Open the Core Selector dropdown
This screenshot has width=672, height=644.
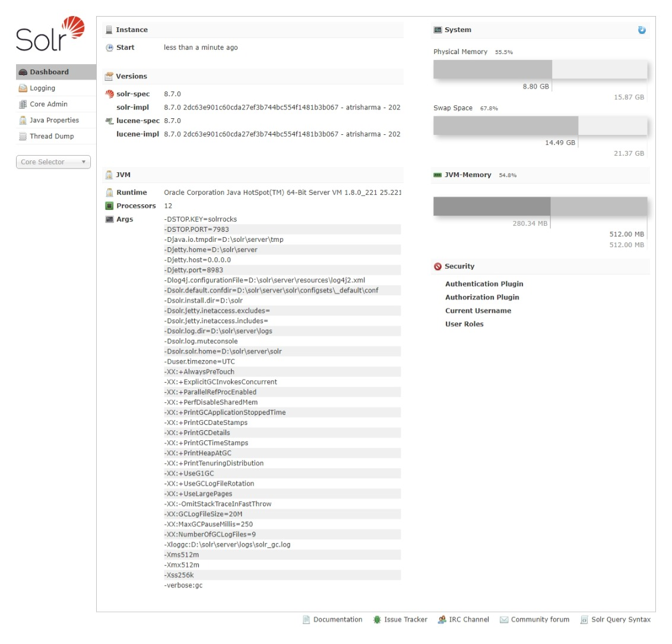(x=53, y=162)
